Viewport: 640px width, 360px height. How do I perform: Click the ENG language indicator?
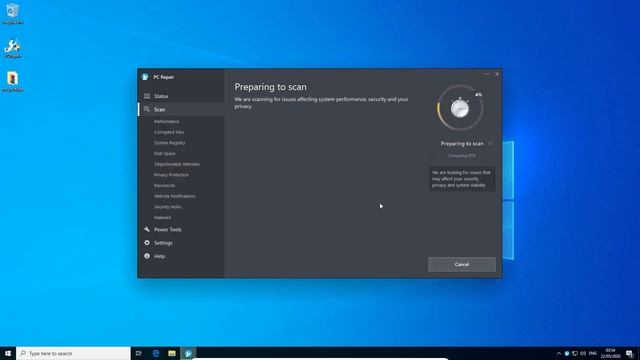[x=593, y=353]
